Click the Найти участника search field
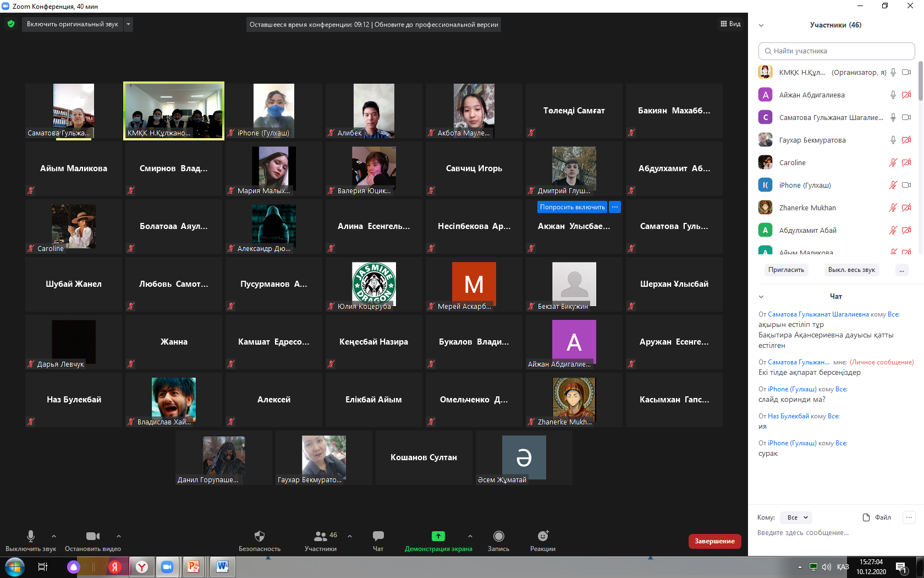Screen dimensions: 924x578 pos(836,51)
